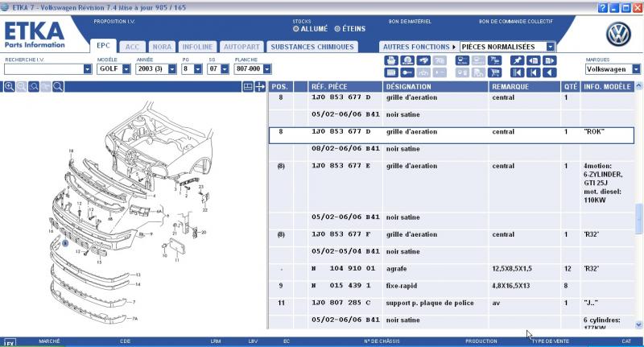This screenshot has width=644, height=347.
Task: Expand the PIÈCES NORMALISÉES dropdown
Action: [551, 47]
